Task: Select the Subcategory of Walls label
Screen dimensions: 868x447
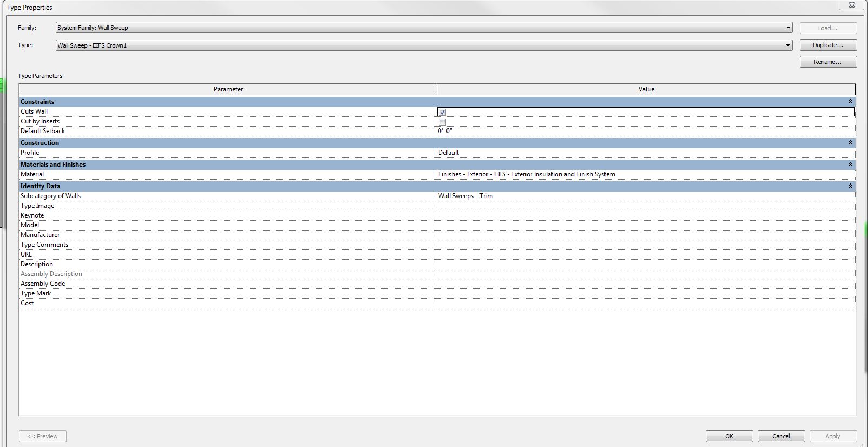Action: (50, 196)
